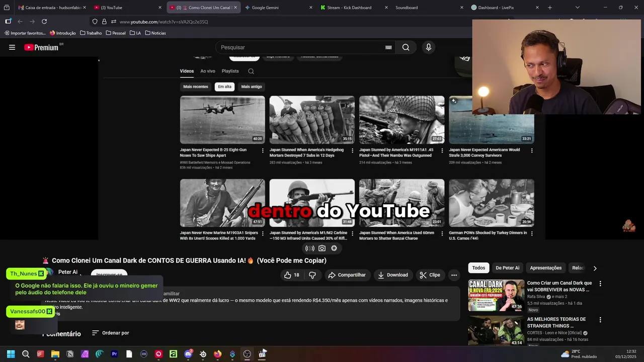Open the Pessoal bookmarks folder
The height and width of the screenshot is (362, 644).
pyautogui.click(x=116, y=33)
